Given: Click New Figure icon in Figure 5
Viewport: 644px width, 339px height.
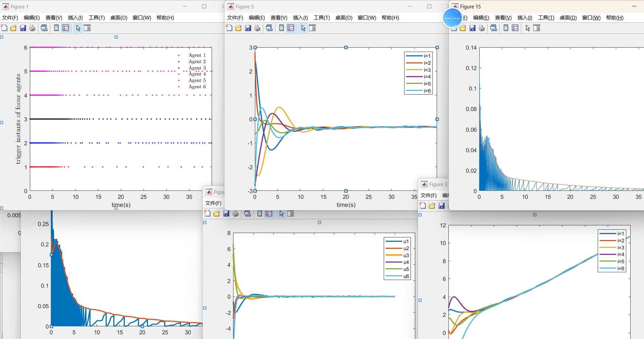Looking at the screenshot, I should click(x=229, y=28).
